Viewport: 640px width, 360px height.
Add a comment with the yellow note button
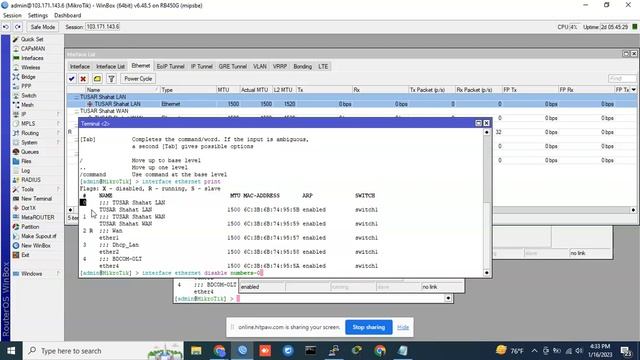[x=97, y=79]
